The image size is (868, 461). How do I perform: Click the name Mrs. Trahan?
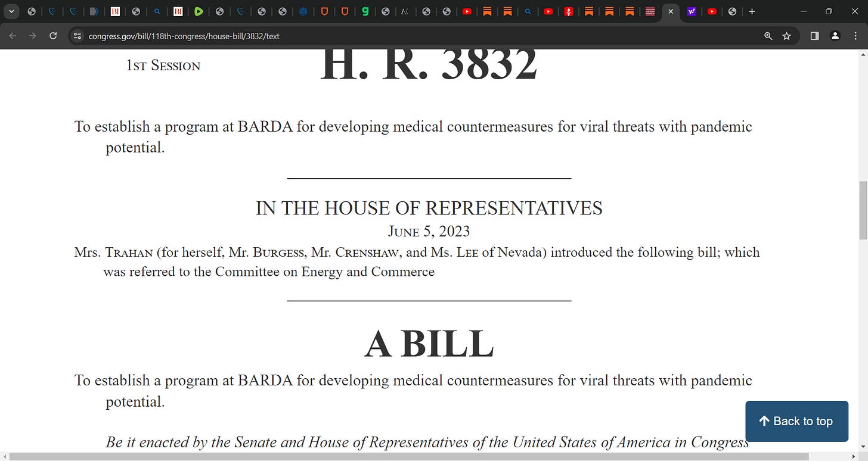click(x=113, y=252)
